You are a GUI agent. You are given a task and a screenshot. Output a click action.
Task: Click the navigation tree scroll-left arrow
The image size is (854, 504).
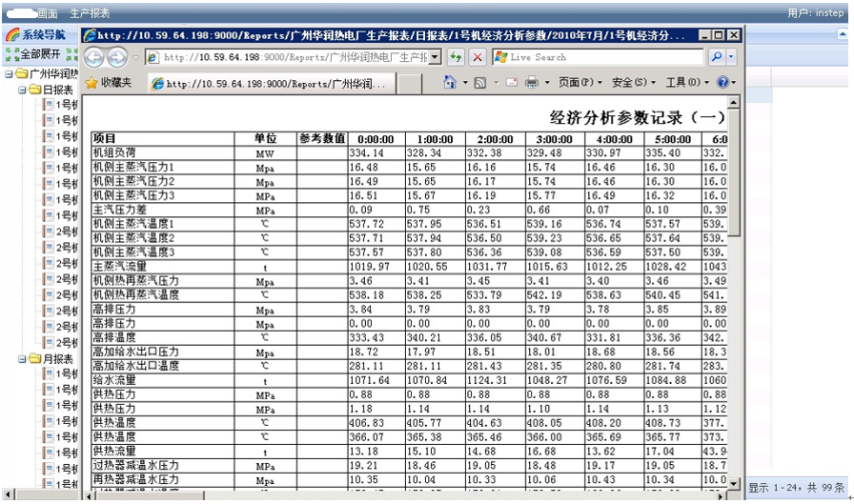pyautogui.click(x=9, y=494)
